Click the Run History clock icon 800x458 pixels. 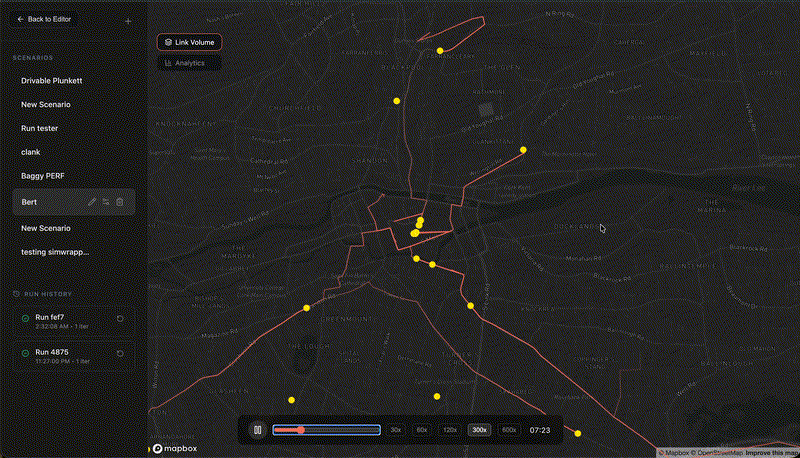[16, 294]
